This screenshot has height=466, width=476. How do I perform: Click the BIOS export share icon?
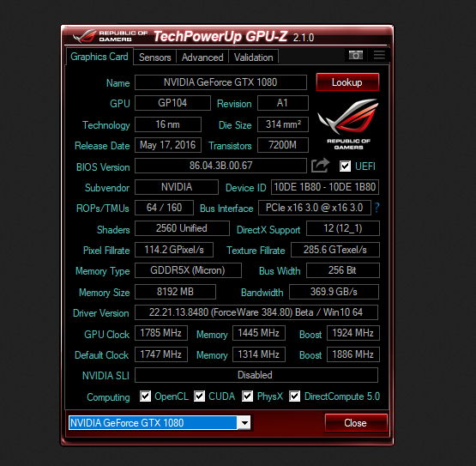(x=320, y=166)
